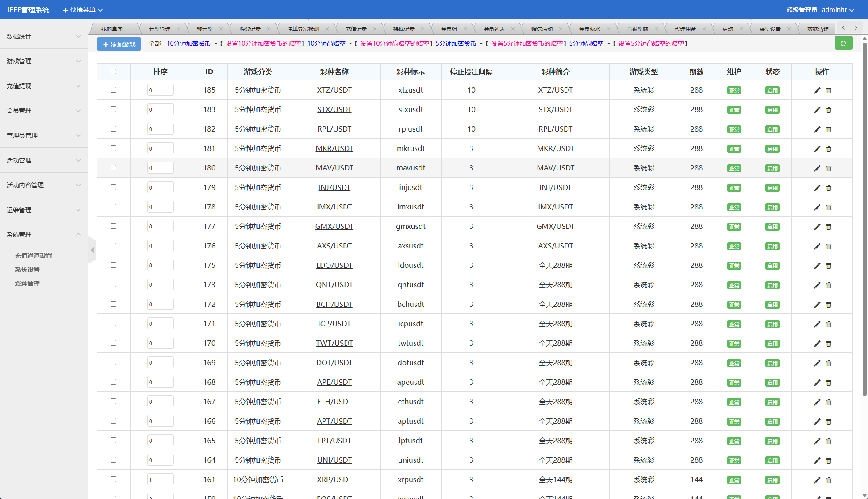
Task: Click the 添加游戏 button
Action: click(119, 44)
